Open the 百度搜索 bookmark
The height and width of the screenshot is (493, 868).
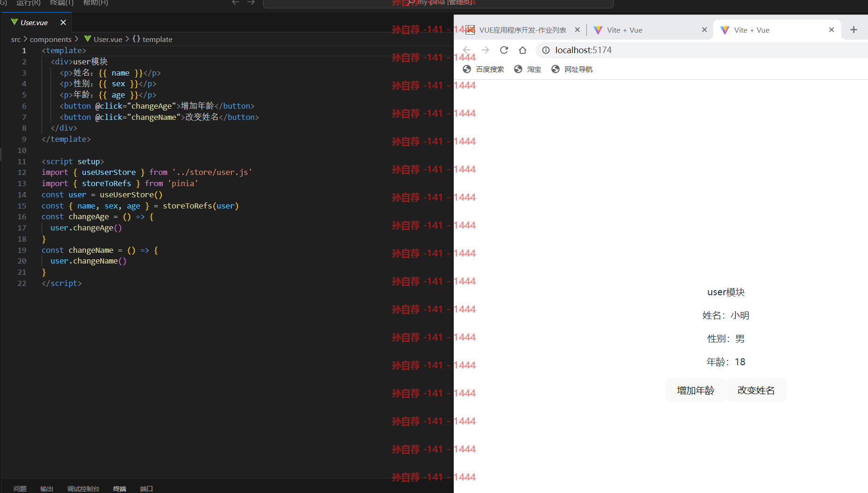coord(483,69)
